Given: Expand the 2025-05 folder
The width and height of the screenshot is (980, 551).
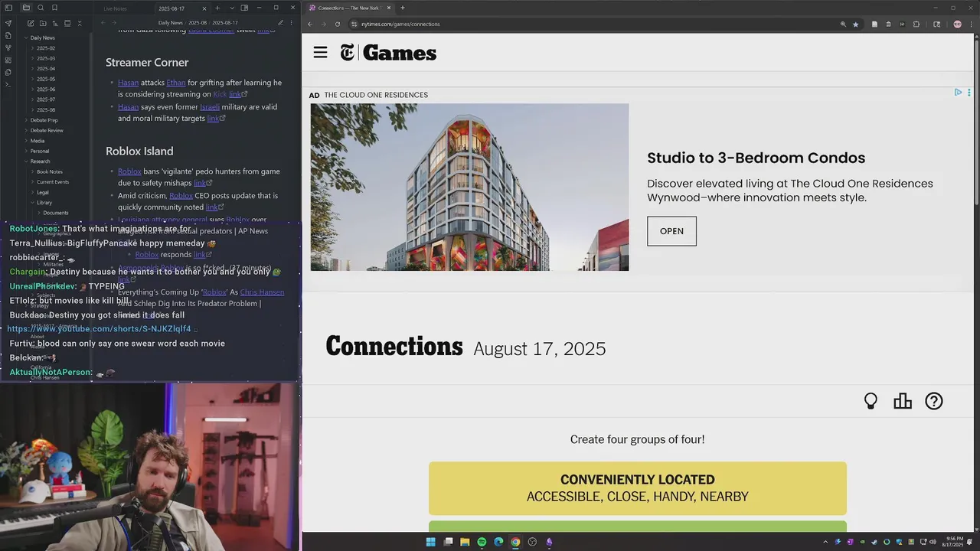Looking at the screenshot, I should click(x=44, y=79).
